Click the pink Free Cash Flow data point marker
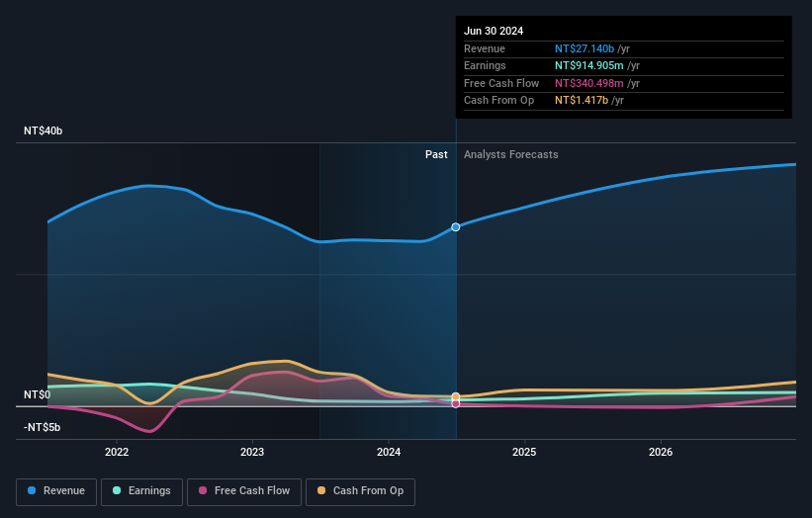812x518 pixels. click(456, 403)
